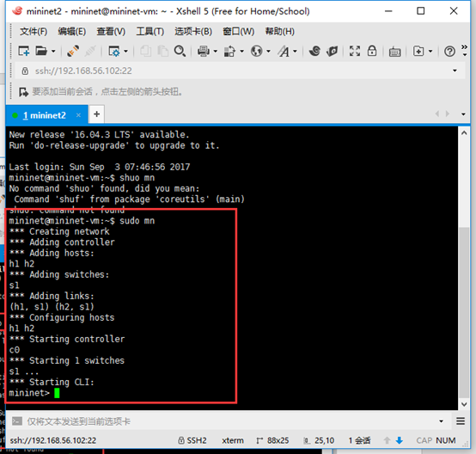Image resolution: width=476 pixels, height=454 pixels.
Task: Open the help question mark icon
Action: (449, 52)
